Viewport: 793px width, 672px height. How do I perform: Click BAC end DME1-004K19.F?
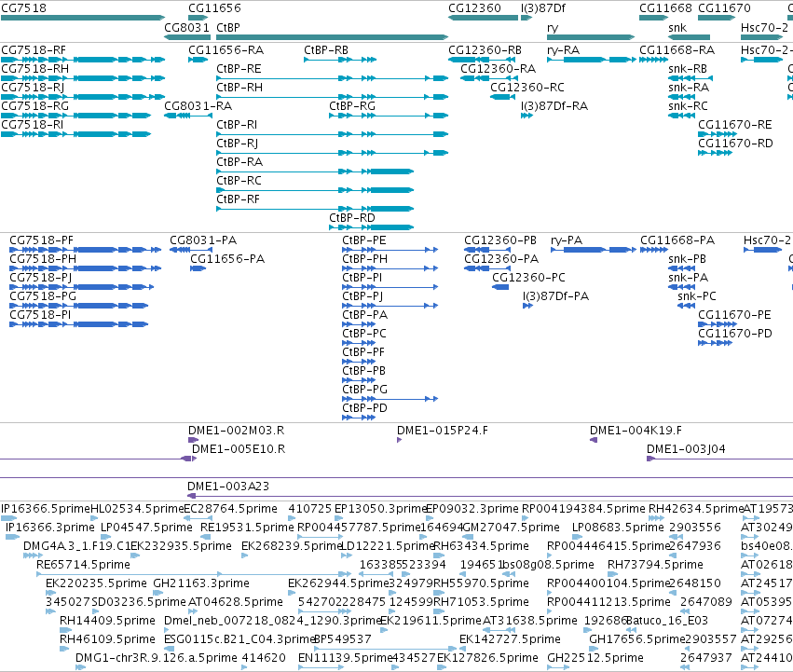[x=594, y=440]
